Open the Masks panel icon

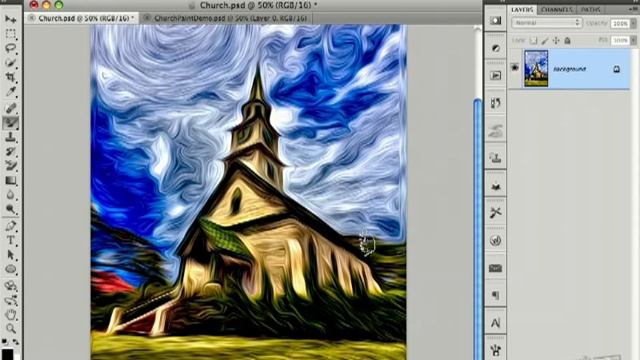pos(496,20)
